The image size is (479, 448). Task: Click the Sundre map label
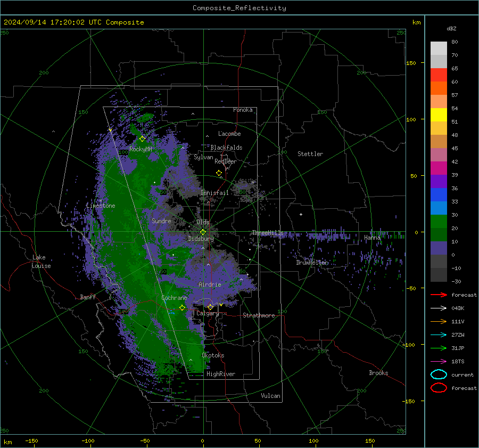[161, 221]
